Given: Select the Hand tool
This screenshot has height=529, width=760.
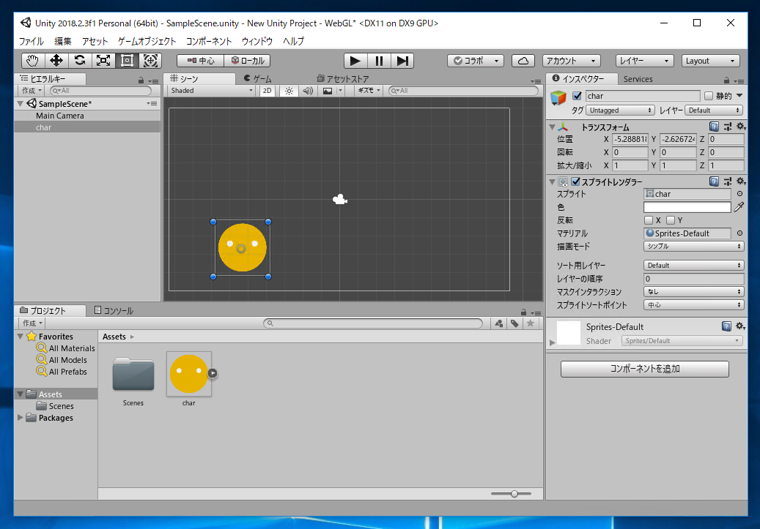Looking at the screenshot, I should point(32,61).
